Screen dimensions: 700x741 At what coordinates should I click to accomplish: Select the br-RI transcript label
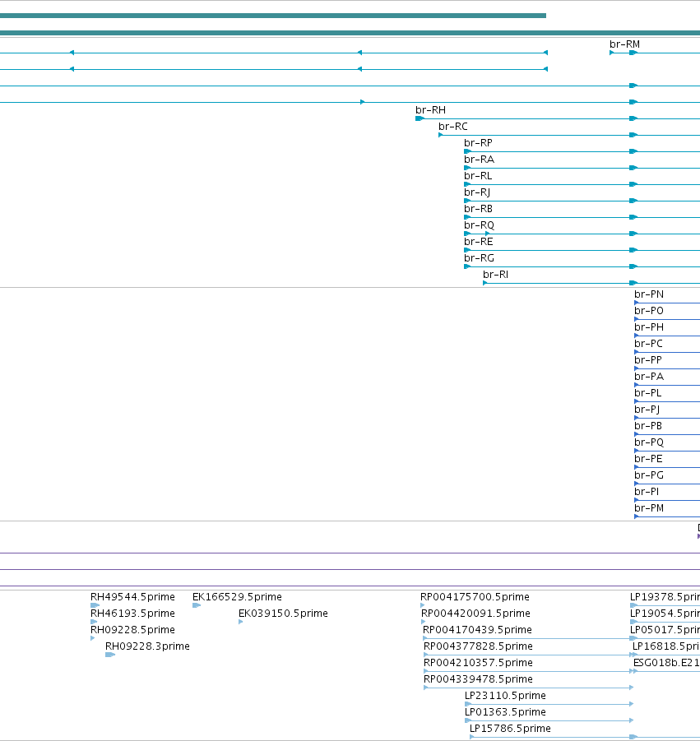tap(495, 274)
